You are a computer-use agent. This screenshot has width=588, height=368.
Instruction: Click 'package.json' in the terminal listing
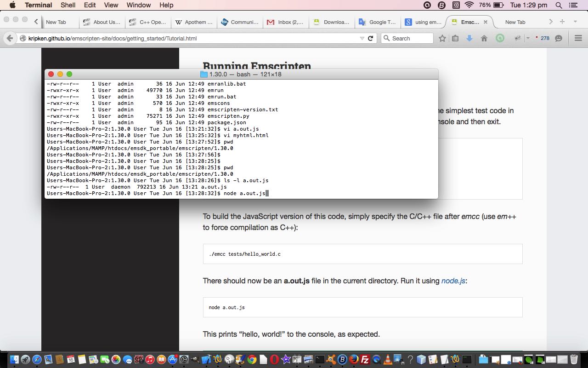(227, 122)
